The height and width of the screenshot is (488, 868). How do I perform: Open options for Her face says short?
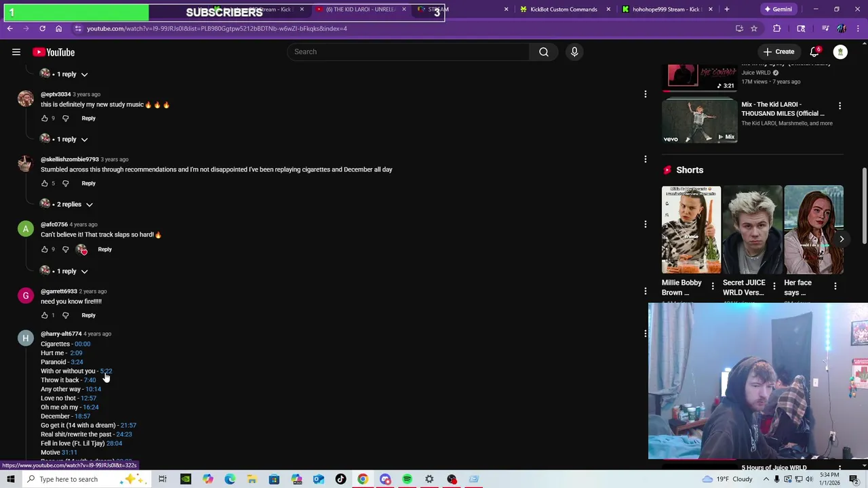tap(835, 287)
